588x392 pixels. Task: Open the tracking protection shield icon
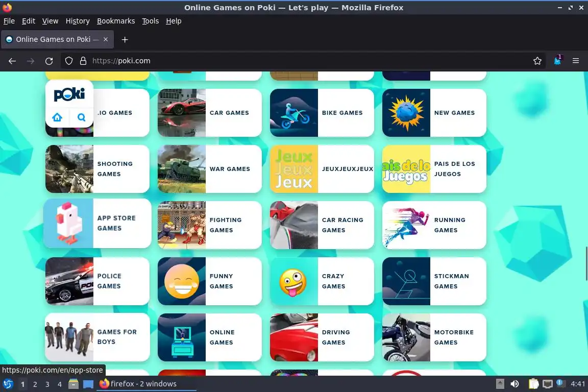(68, 61)
